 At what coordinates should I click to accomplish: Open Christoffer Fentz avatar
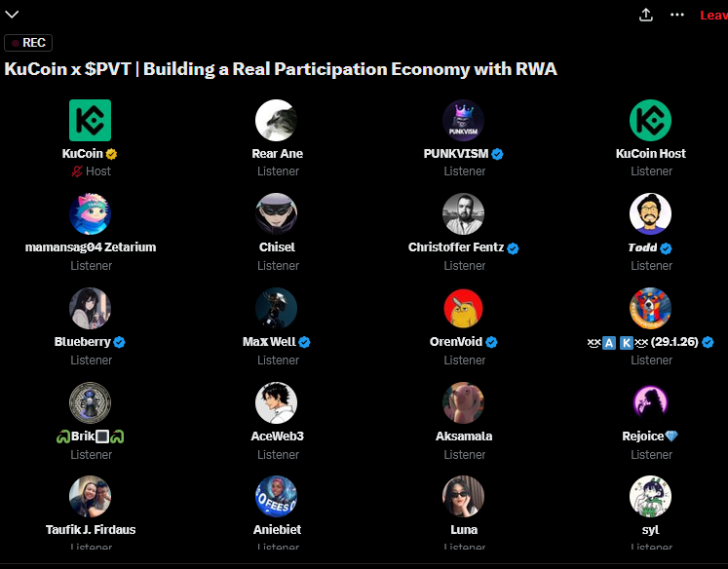pos(463,214)
